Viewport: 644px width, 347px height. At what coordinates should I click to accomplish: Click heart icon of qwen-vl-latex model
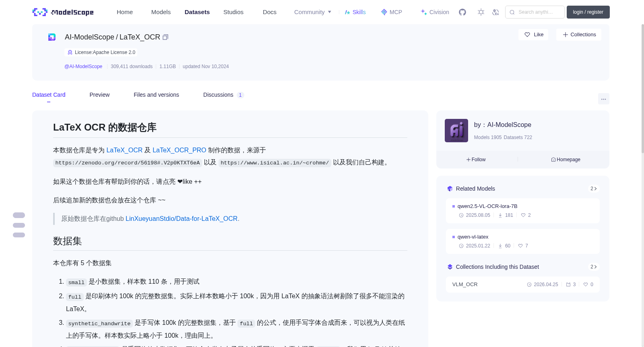[520, 246]
